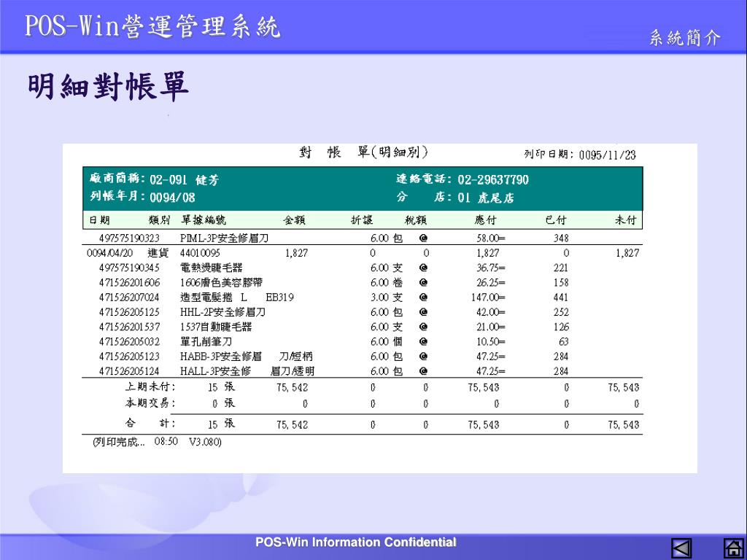
Task: Select the 對帳單(明細別) report title
Action: pyautogui.click(x=363, y=152)
